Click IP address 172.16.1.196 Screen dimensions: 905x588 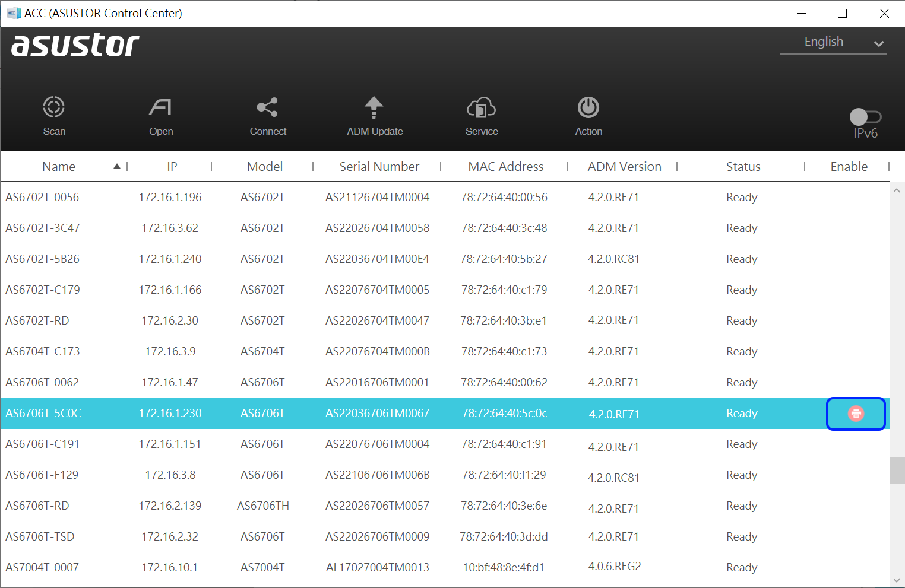click(x=170, y=198)
